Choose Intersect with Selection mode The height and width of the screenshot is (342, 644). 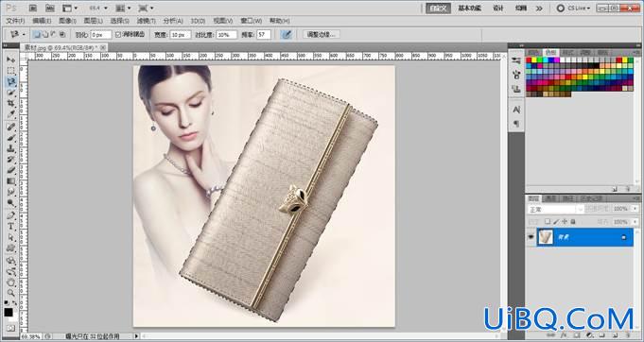pyautogui.click(x=62, y=35)
